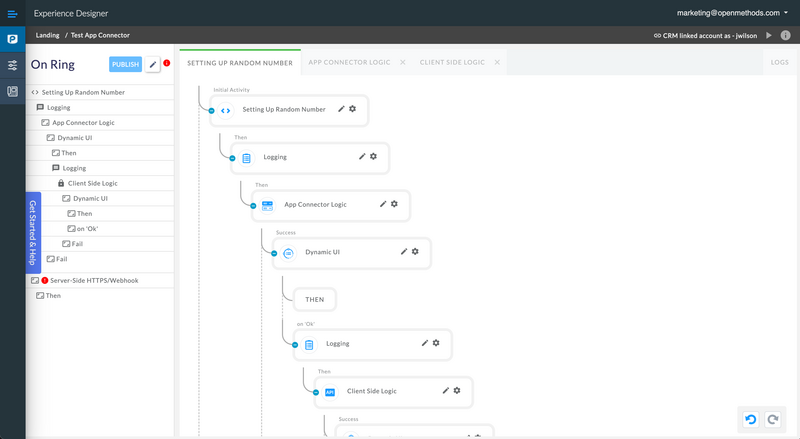This screenshot has height=439, width=800.
Task: Click the red error indicator near the pencil
Action: point(166,63)
